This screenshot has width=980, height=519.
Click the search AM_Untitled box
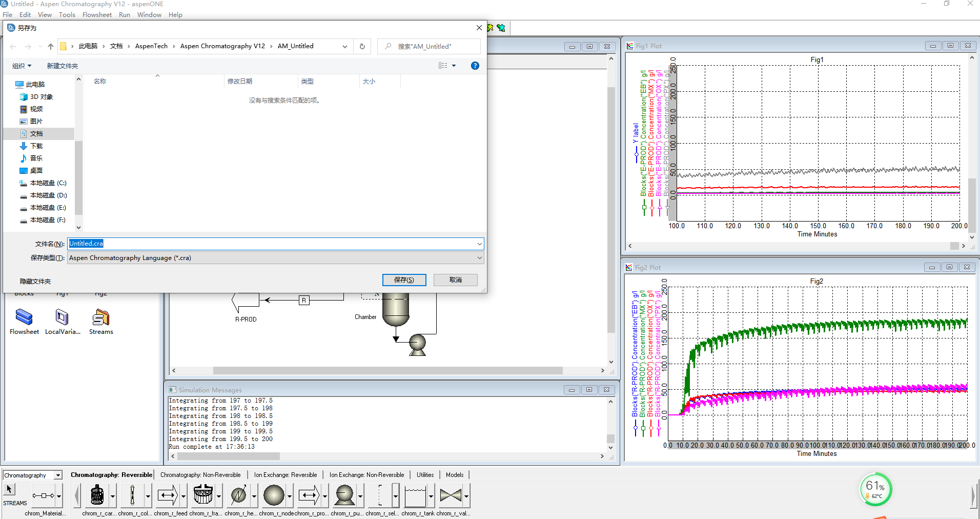[429, 46]
